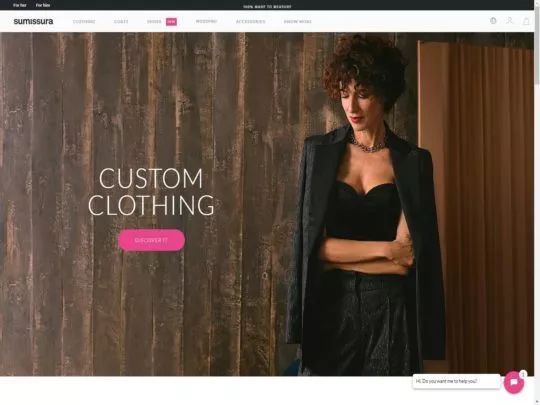The width and height of the screenshot is (540, 405).
Task: Click the pink NEW badge beside Shoes
Action: pos(171,22)
